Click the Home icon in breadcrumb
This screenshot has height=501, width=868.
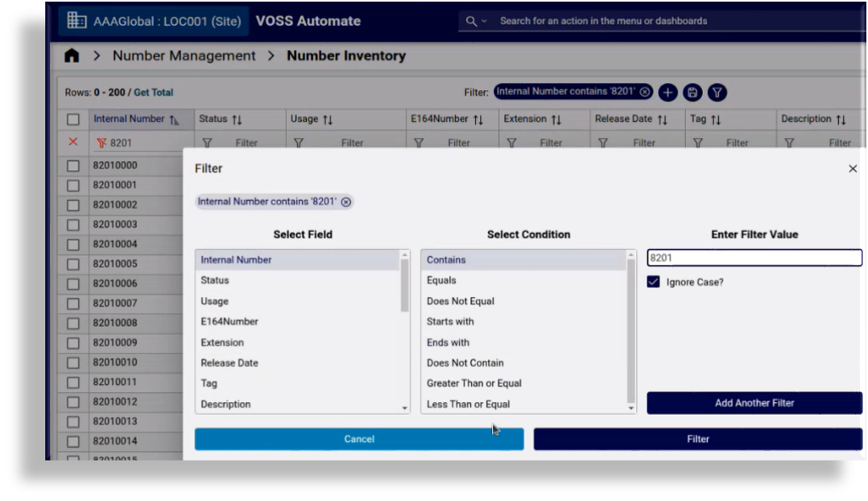click(72, 56)
